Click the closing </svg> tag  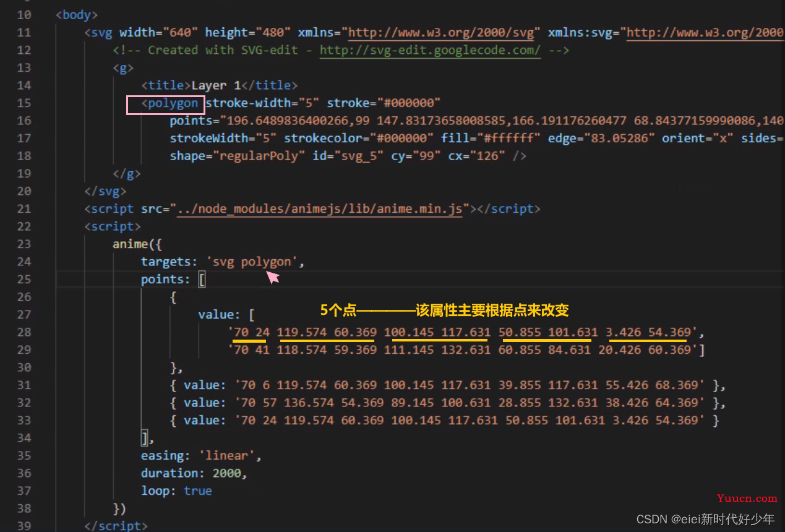(x=105, y=191)
